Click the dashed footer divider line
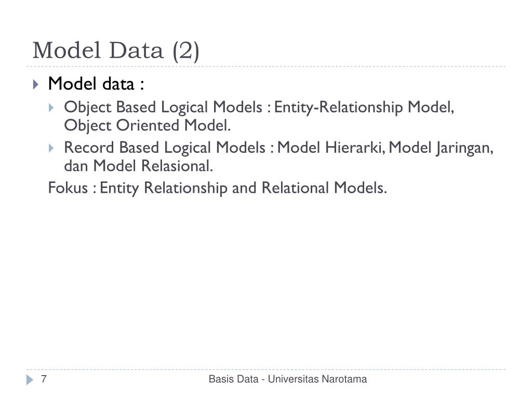The width and height of the screenshot is (532, 399). click(266, 369)
